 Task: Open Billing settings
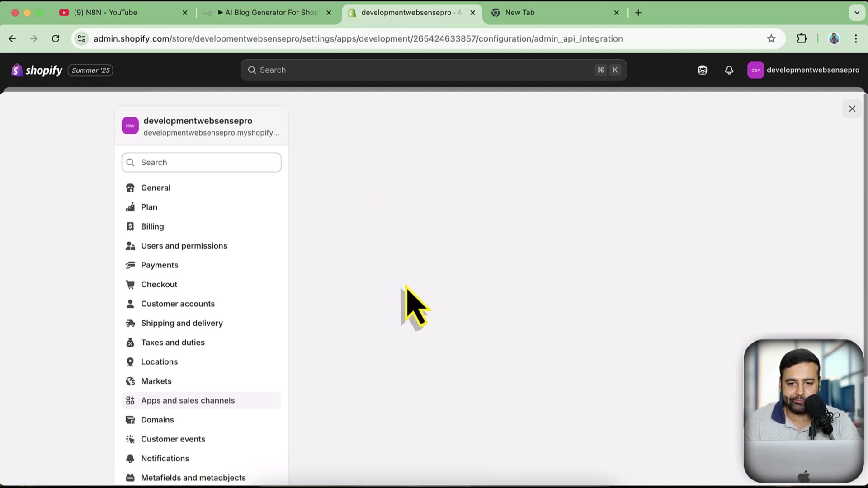(152, 226)
